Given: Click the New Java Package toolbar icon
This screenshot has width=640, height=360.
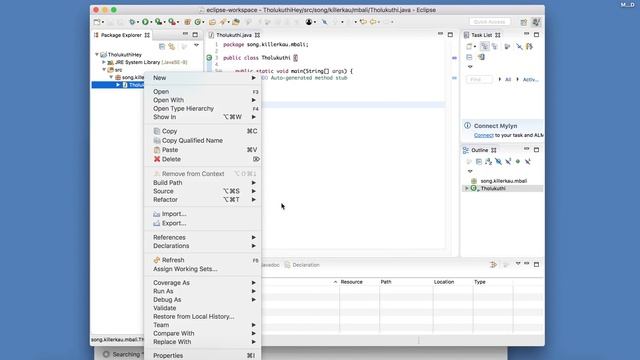Looking at the screenshot, I should point(187,22).
